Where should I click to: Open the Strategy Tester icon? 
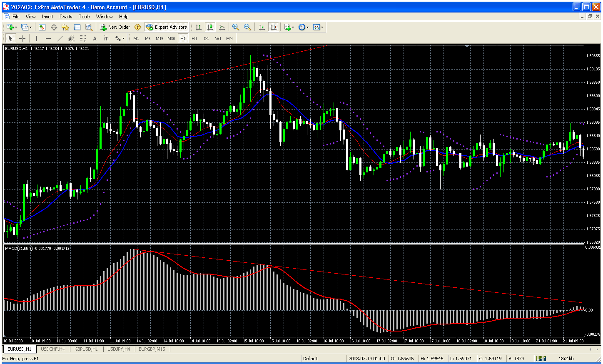89,27
